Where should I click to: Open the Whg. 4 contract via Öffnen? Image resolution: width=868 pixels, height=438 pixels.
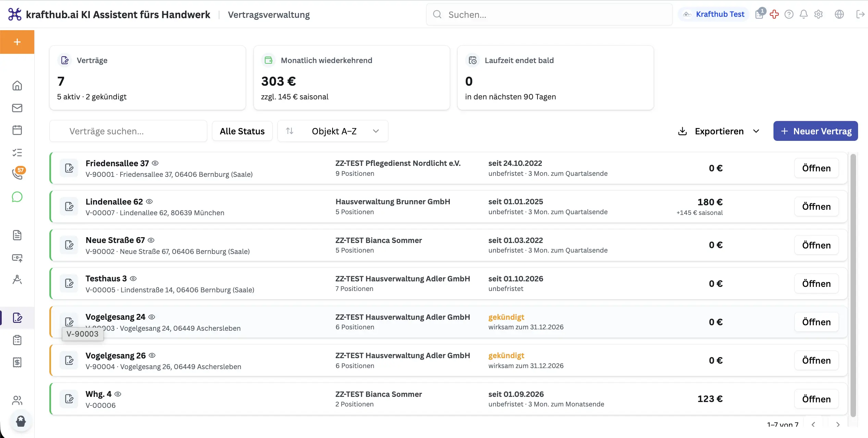pos(816,399)
